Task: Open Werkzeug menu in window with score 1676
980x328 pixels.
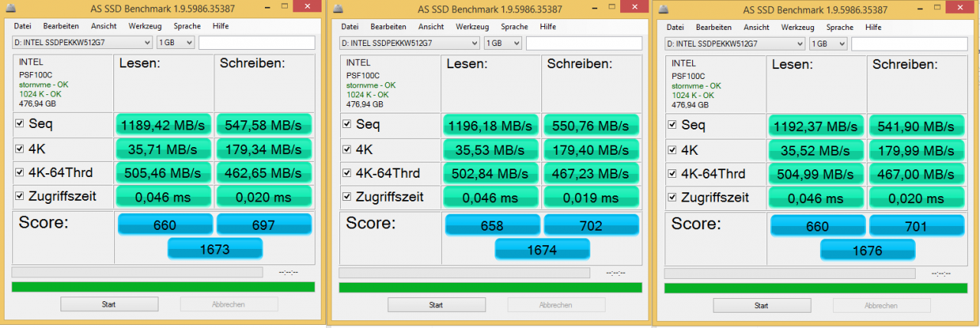Action: tap(797, 27)
